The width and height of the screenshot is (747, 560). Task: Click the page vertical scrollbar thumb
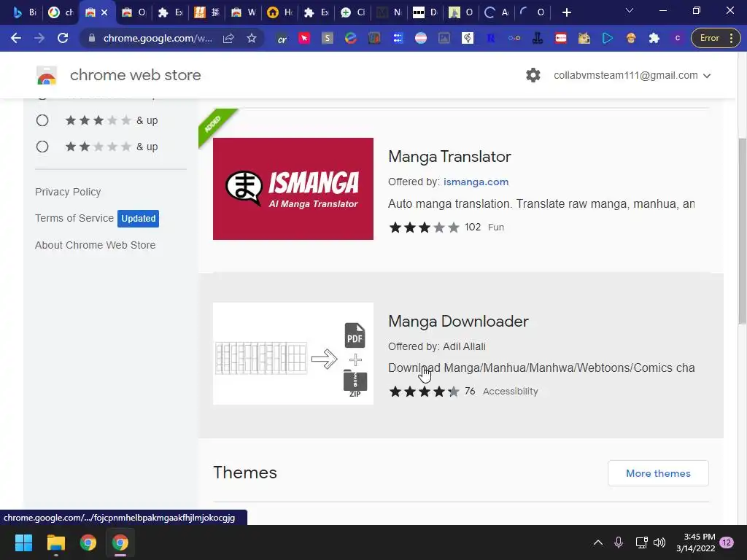click(x=742, y=231)
